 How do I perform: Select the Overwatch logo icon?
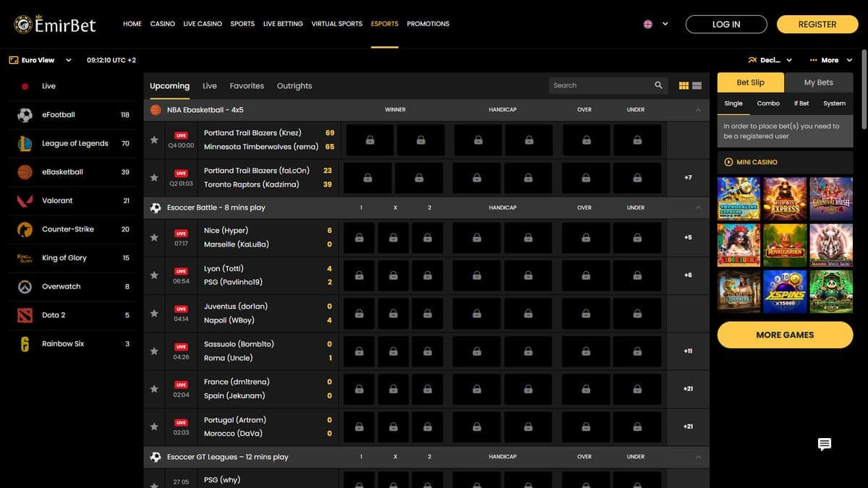coord(25,286)
